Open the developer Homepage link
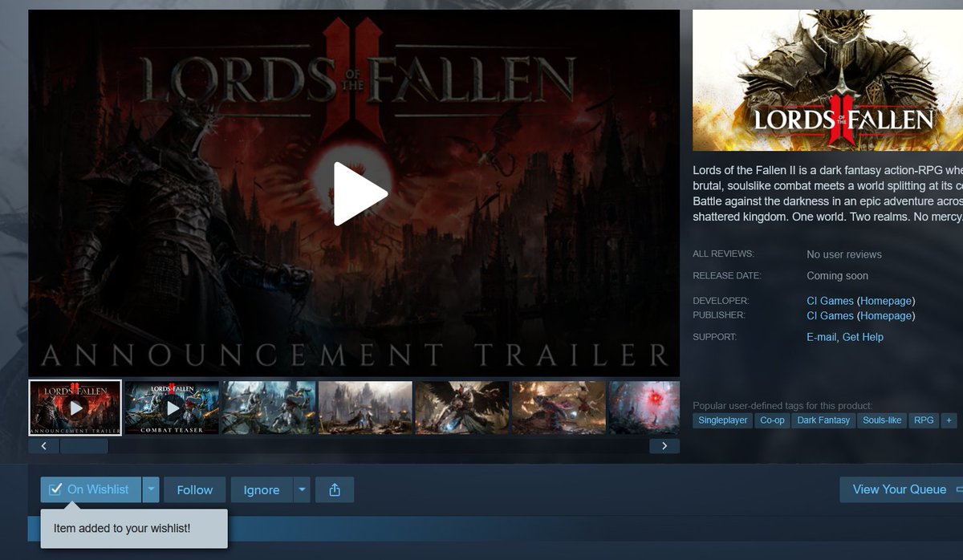Image resolution: width=963 pixels, height=560 pixels. 886,301
